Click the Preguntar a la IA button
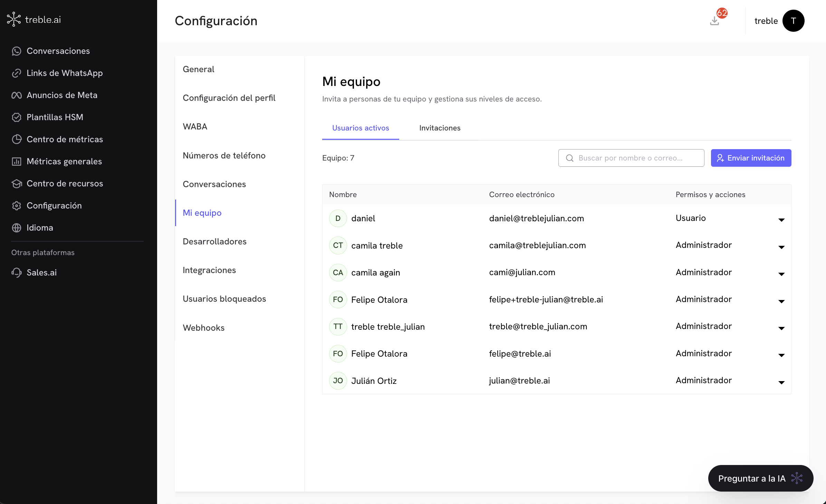Viewport: 826px width, 504px height. (760, 478)
